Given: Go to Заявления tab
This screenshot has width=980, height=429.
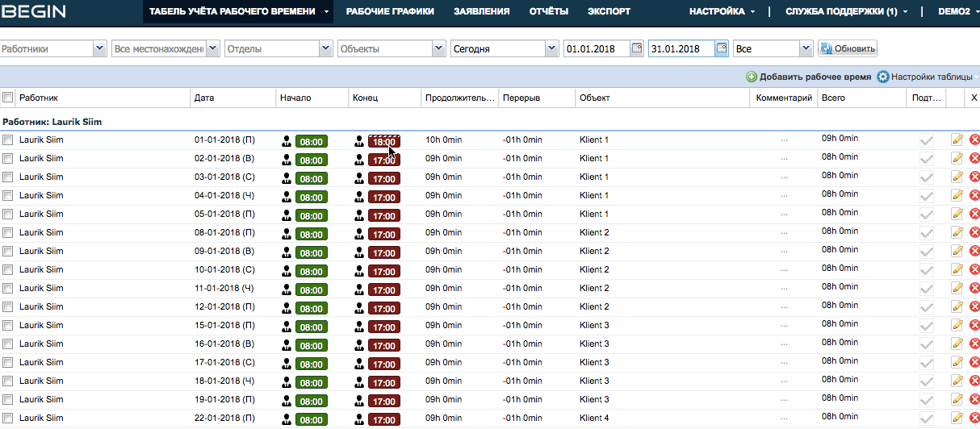Looking at the screenshot, I should tap(482, 11).
